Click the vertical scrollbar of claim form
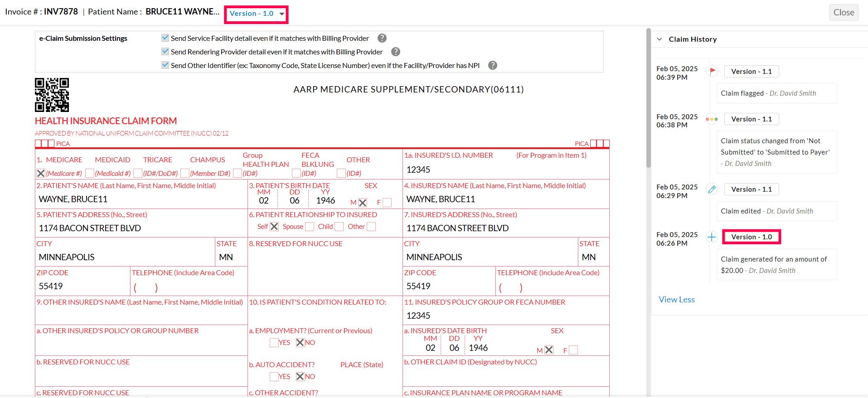This screenshot has height=398, width=868. pyautogui.click(x=648, y=100)
